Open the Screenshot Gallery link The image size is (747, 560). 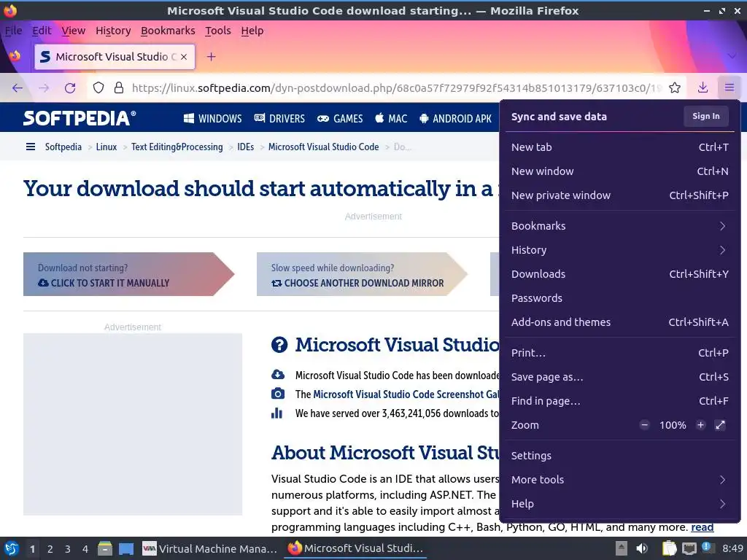[406, 394]
